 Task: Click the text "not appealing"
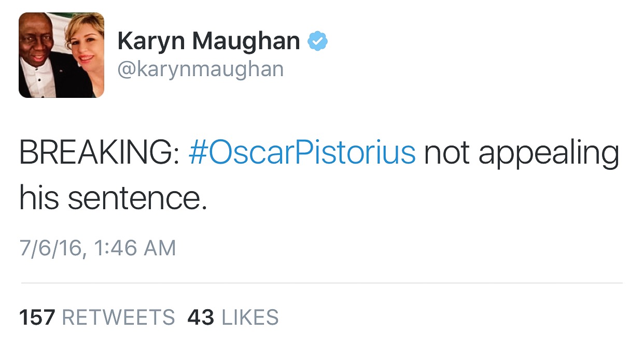tap(521, 154)
